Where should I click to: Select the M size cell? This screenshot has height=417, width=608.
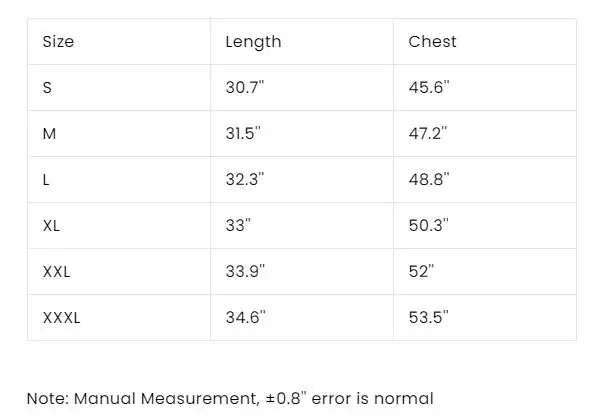coord(119,134)
